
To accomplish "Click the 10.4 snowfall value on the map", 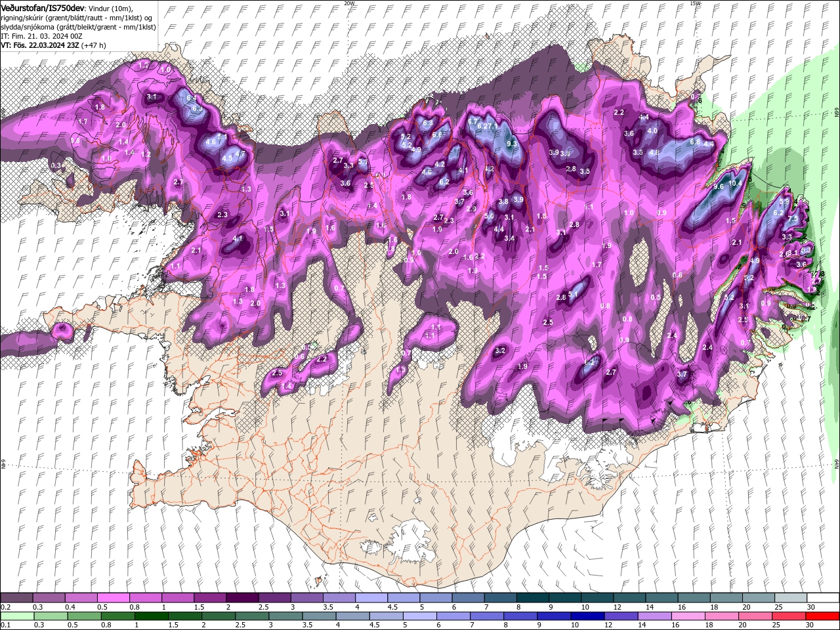I will pyautogui.click(x=735, y=184).
